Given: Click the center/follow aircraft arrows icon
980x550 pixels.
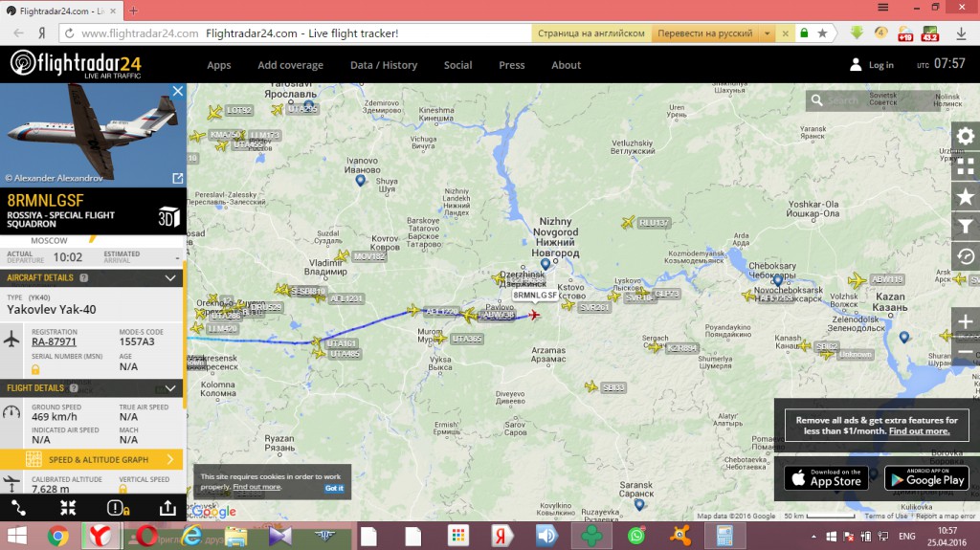Looking at the screenshot, I should pyautogui.click(x=68, y=508).
